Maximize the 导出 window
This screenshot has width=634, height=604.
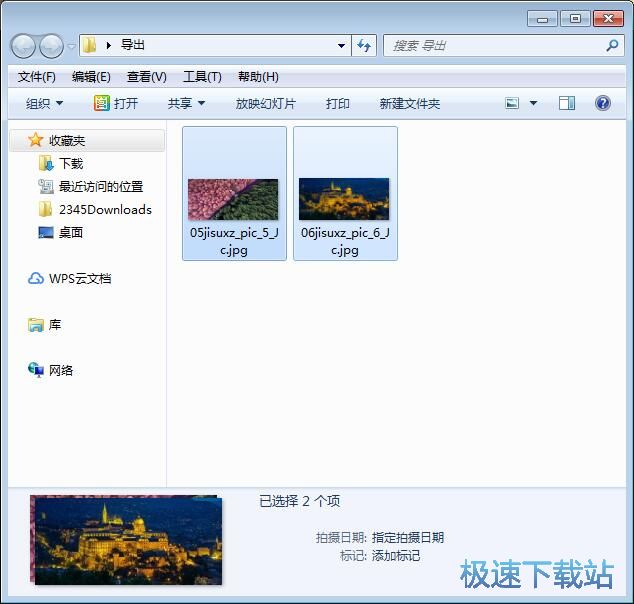pyautogui.click(x=575, y=18)
